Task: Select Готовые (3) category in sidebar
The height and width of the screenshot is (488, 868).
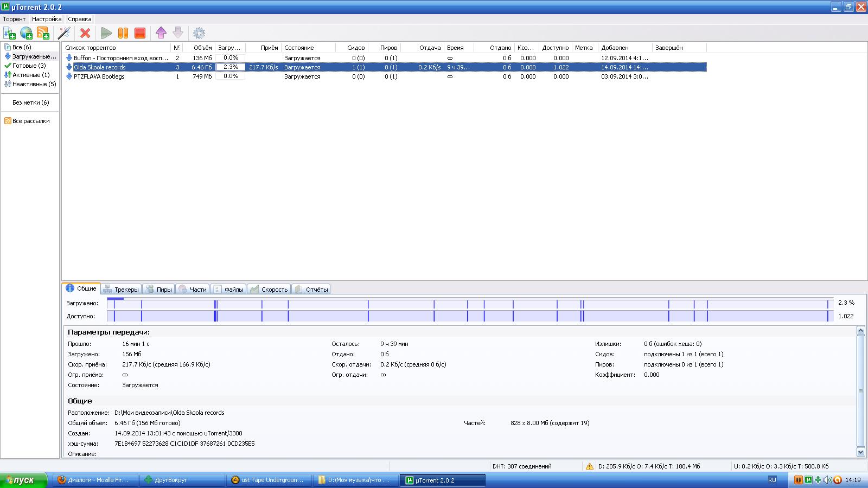Action: tap(25, 66)
